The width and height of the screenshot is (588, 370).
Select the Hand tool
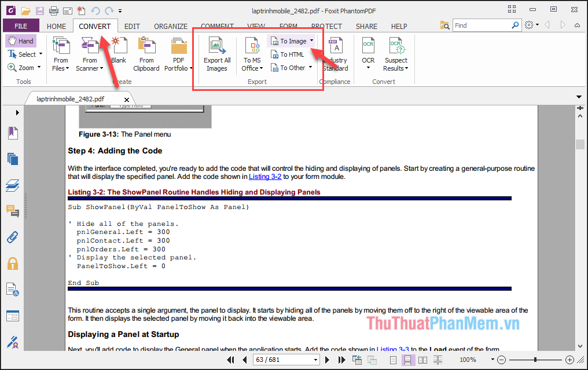coord(21,41)
